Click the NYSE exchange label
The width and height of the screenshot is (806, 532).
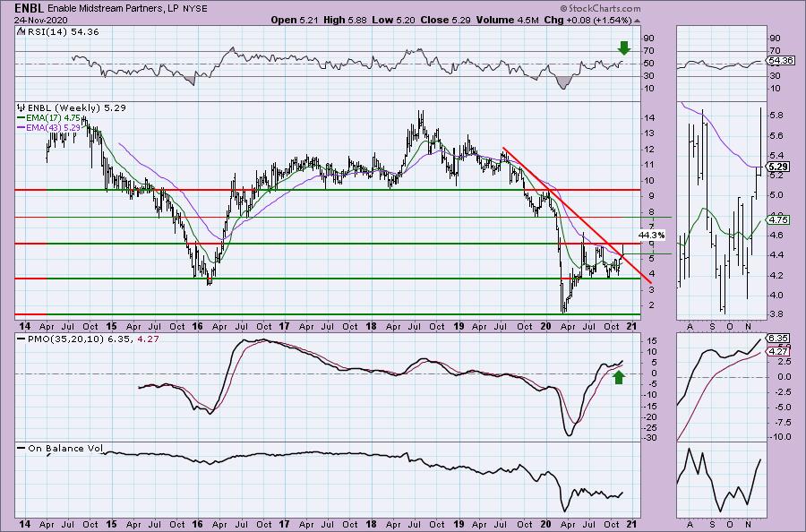tap(197, 9)
